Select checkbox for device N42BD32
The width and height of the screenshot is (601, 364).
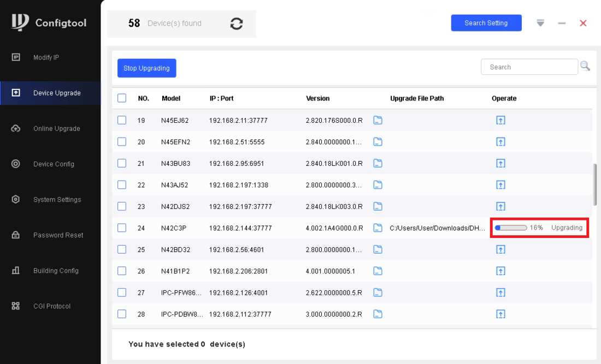[122, 249]
